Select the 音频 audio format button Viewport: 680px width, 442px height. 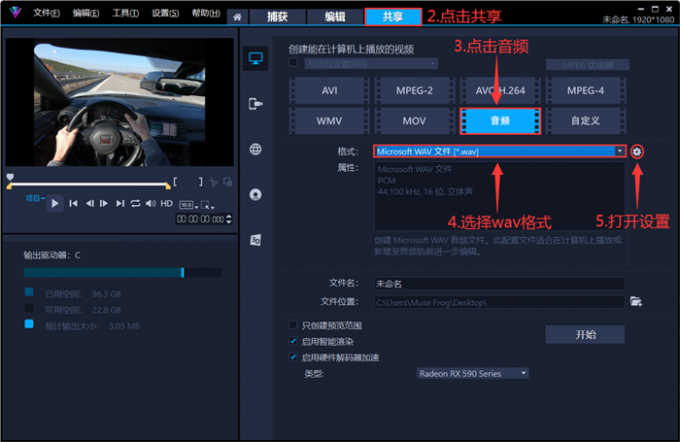click(500, 121)
